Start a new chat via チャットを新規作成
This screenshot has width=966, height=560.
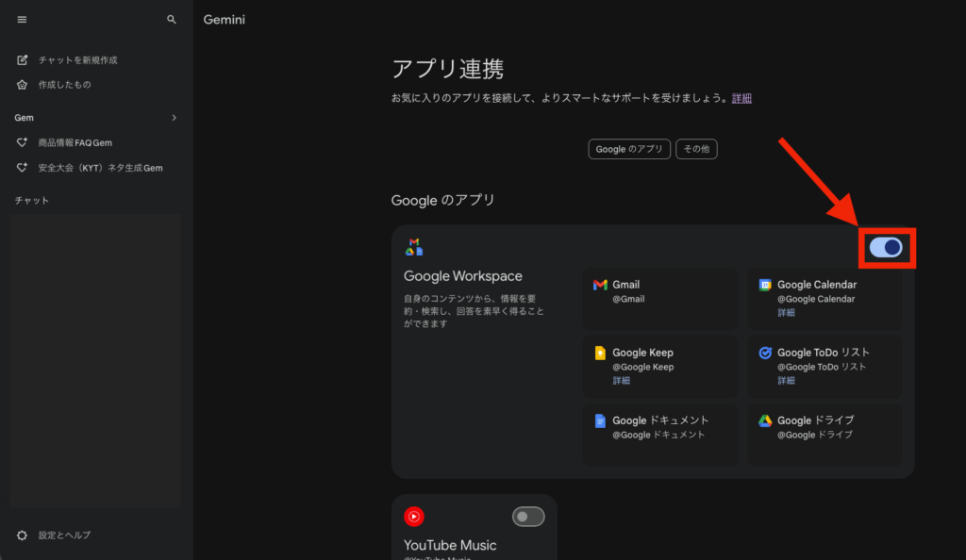[77, 60]
